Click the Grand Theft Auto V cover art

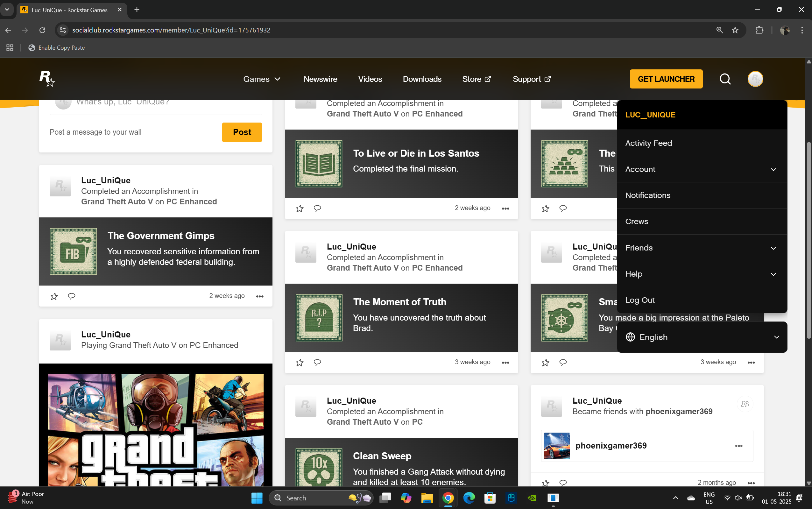(x=155, y=425)
